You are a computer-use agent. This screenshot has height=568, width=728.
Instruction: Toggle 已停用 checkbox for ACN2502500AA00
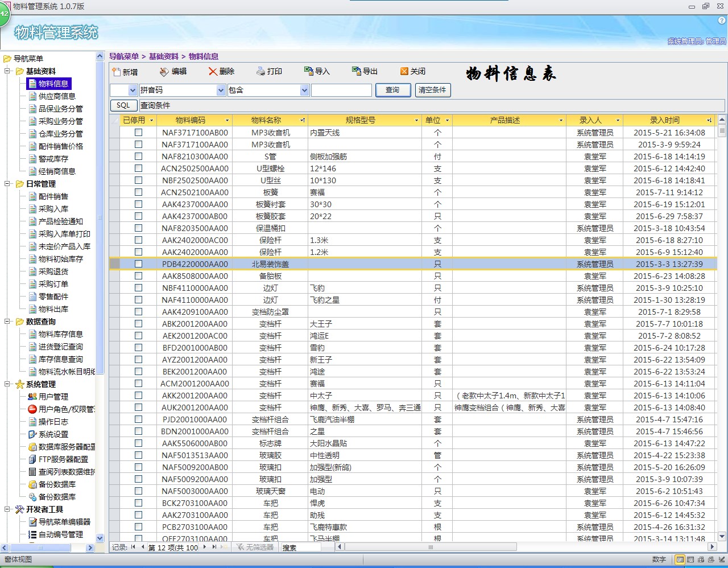(x=138, y=168)
